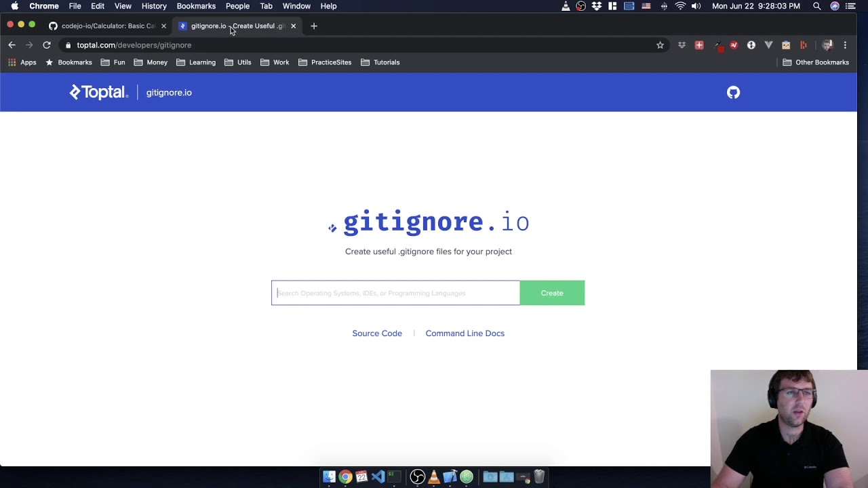Open Notification Center in the menu bar
Viewport: 868px width, 488px height.
tap(851, 6)
